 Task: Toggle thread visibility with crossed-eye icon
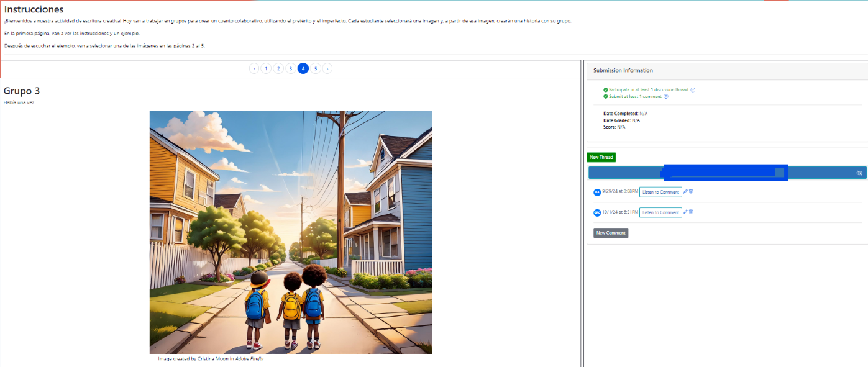tap(859, 173)
